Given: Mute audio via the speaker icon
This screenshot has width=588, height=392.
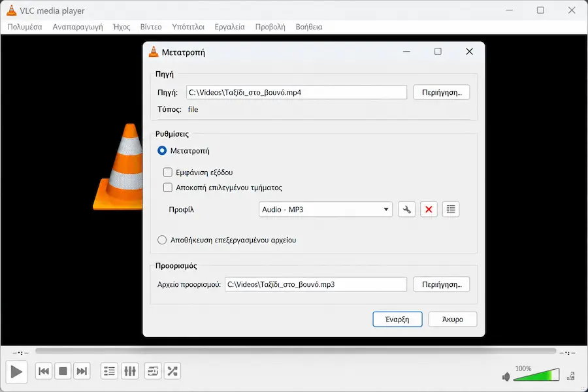Looking at the screenshot, I should click(506, 376).
